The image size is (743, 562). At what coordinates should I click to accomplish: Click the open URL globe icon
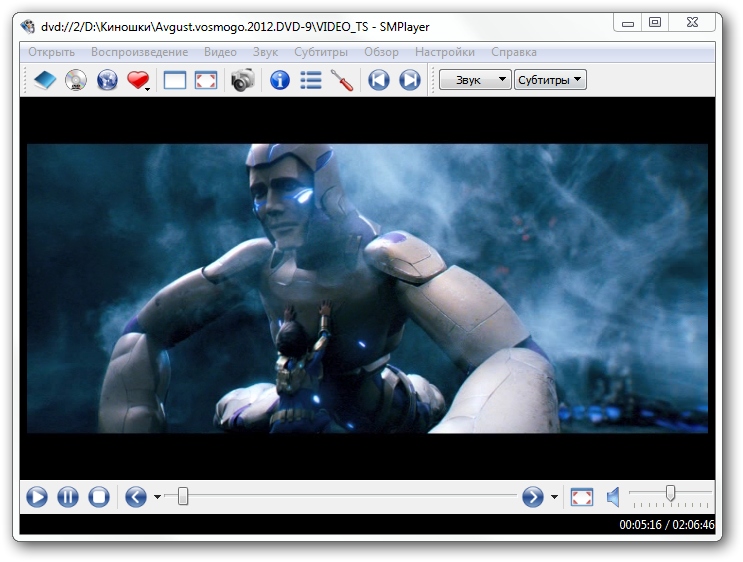107,81
